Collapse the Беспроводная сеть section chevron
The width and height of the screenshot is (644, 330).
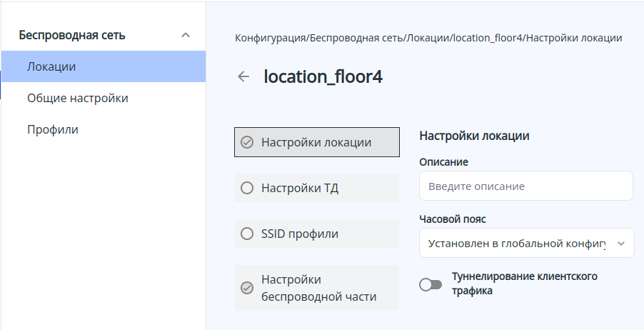[186, 35]
